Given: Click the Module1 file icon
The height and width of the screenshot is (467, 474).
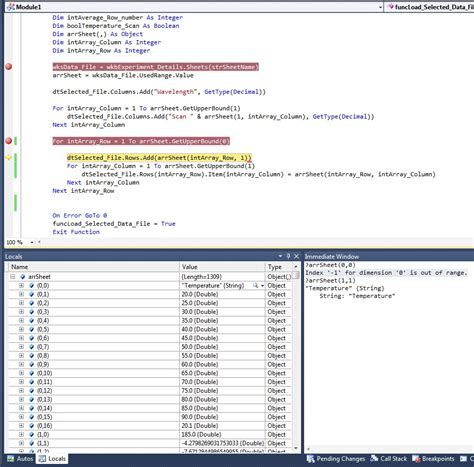Looking at the screenshot, I should (11, 7).
